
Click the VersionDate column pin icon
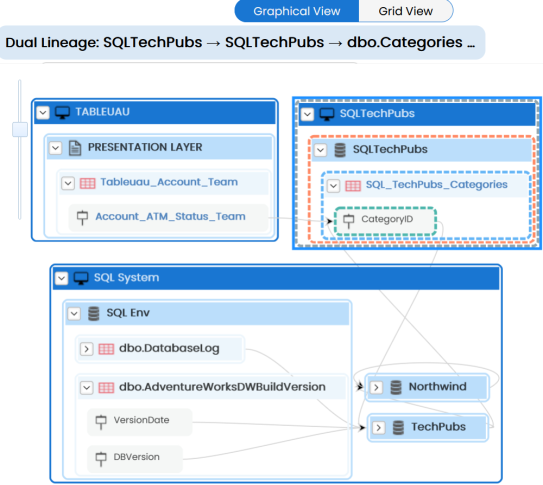point(101,421)
